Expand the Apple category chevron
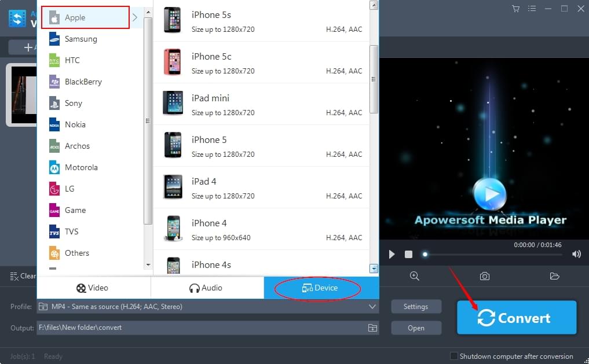 coord(135,17)
